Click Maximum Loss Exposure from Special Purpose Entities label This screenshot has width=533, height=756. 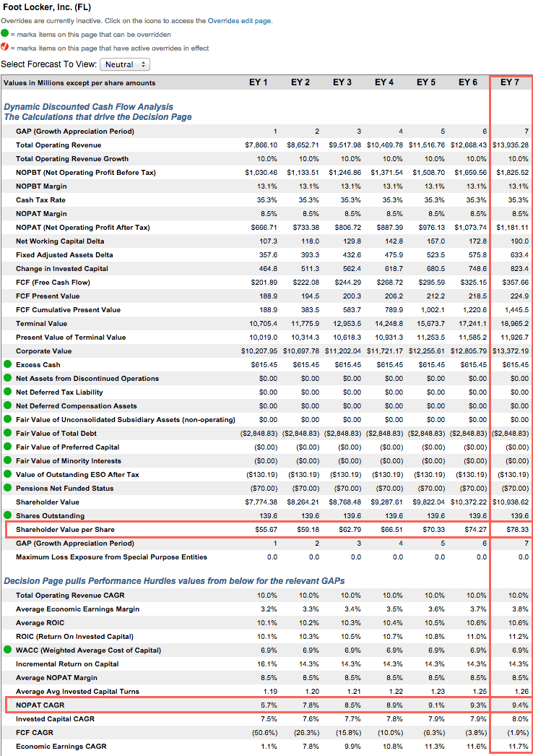tap(111, 557)
